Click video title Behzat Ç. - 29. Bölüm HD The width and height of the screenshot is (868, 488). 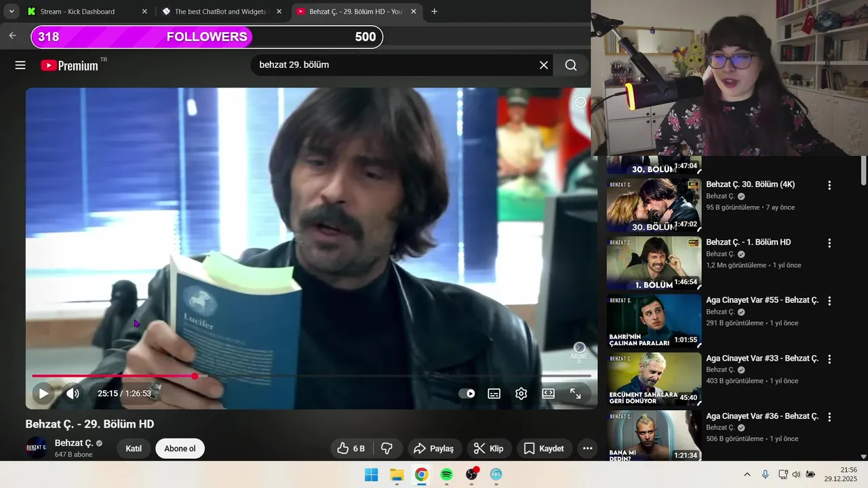90,424
